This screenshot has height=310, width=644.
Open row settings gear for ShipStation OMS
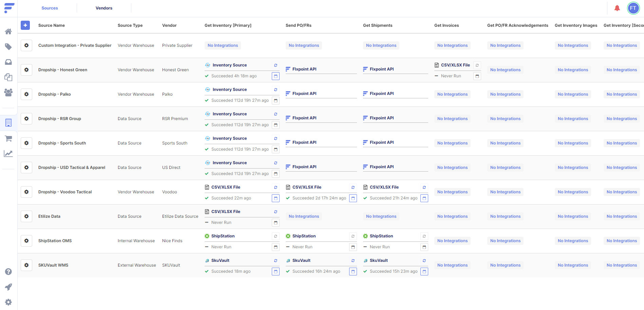click(26, 241)
